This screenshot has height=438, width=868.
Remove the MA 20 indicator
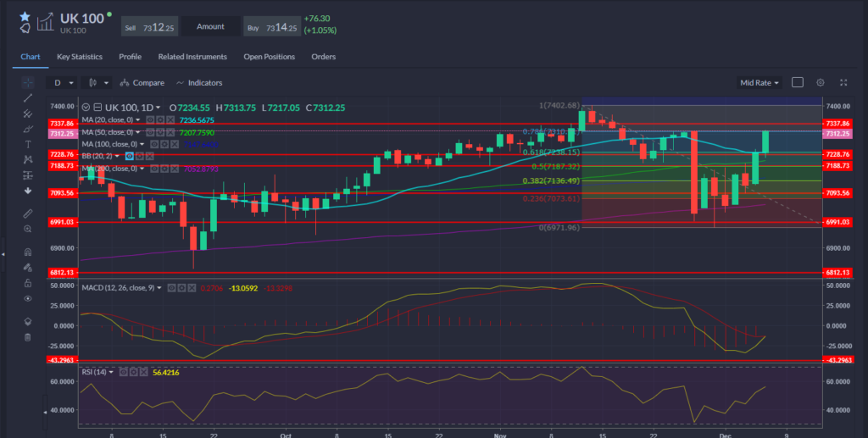[x=170, y=120]
